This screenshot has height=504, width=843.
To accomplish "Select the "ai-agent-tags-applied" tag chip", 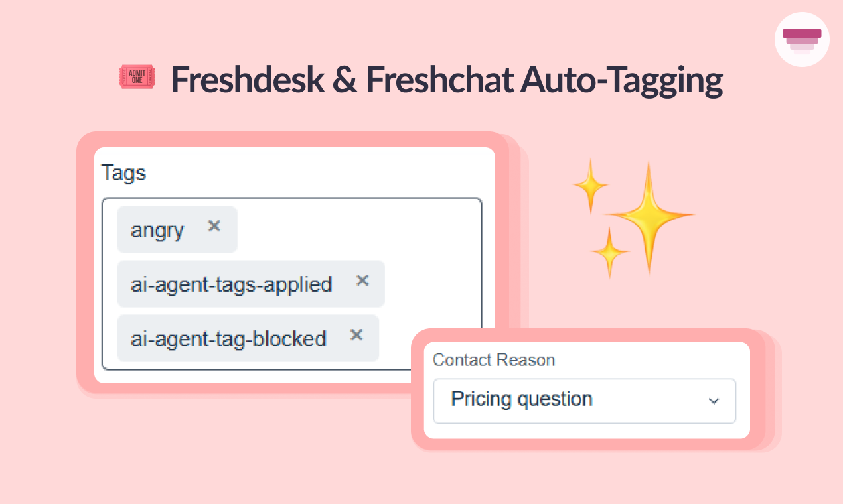I will pos(231,284).
